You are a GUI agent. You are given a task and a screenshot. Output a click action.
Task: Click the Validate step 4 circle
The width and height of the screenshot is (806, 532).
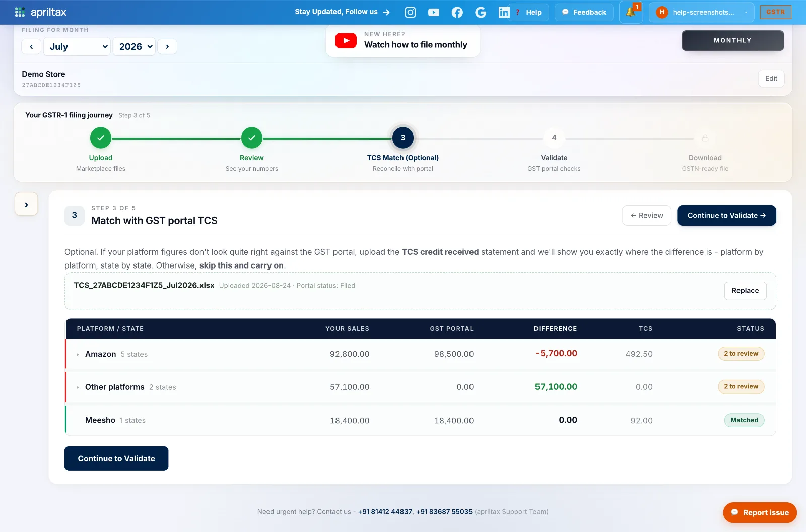[554, 138]
